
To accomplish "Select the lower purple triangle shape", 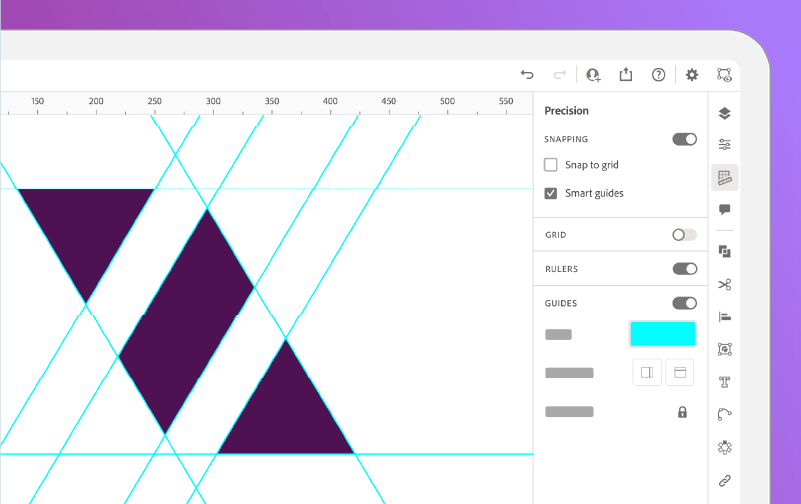I will click(x=286, y=414).
